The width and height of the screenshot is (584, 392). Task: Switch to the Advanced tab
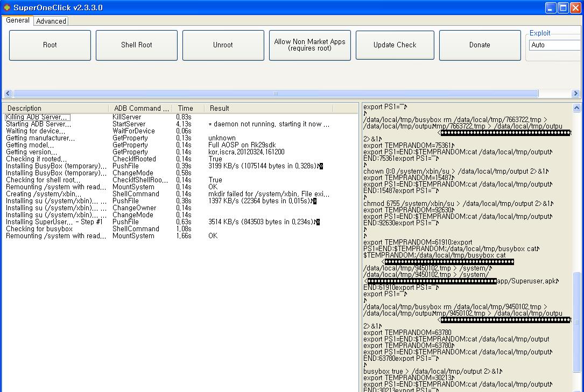51,21
